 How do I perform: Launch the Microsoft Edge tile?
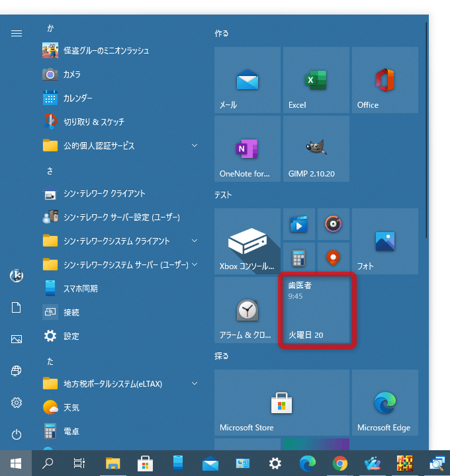385,403
